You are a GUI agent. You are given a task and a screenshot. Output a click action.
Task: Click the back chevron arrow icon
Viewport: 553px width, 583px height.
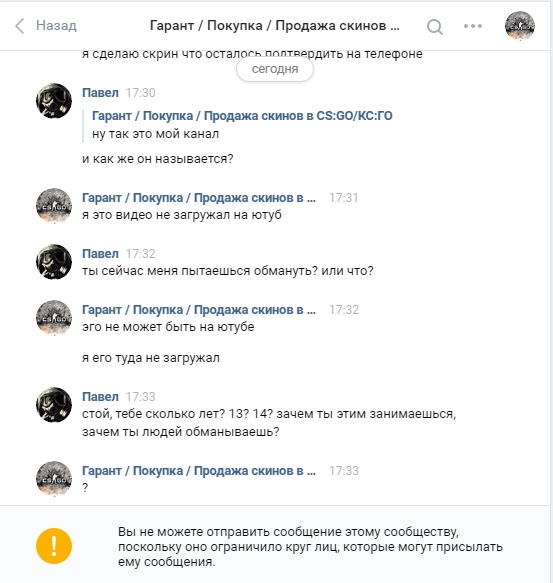(20, 26)
